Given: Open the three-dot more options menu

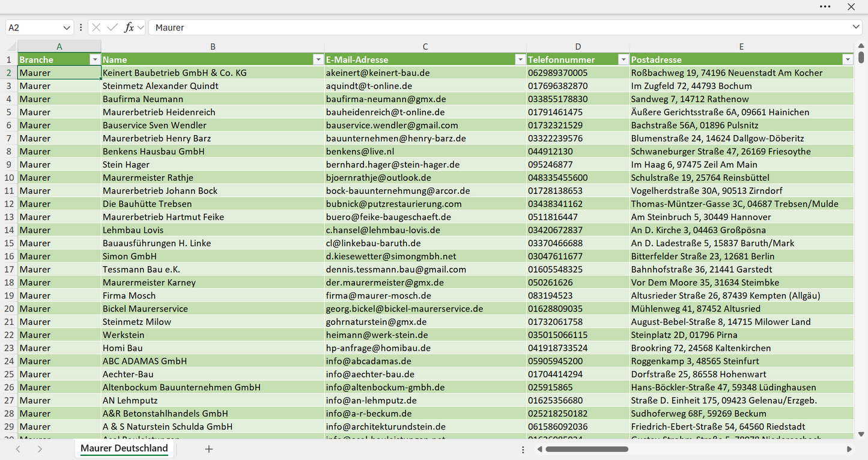Looking at the screenshot, I should click(x=825, y=7).
